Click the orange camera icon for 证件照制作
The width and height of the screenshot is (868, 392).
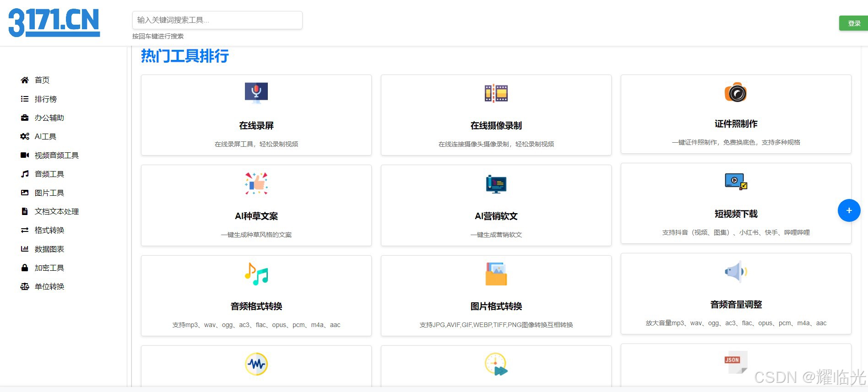coord(736,92)
